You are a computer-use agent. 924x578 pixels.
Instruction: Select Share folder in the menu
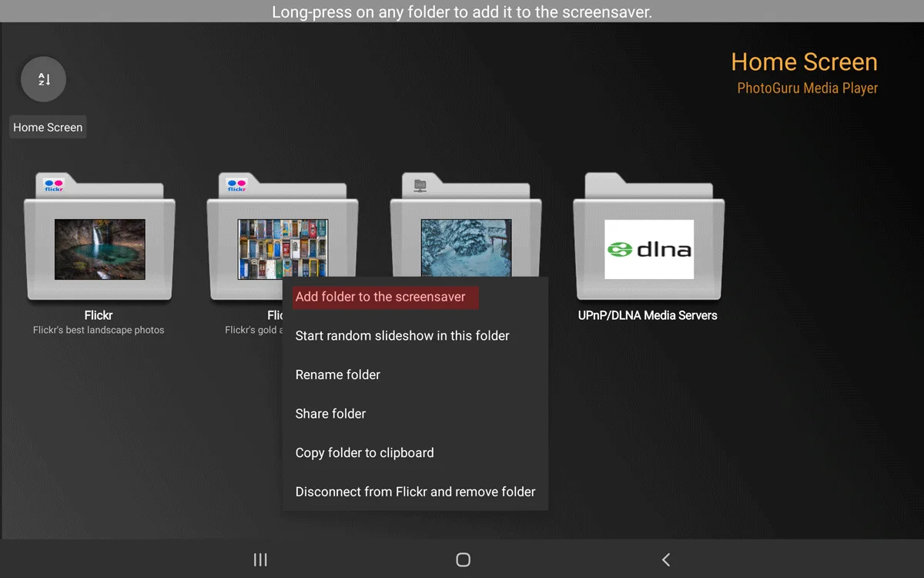(x=416, y=414)
